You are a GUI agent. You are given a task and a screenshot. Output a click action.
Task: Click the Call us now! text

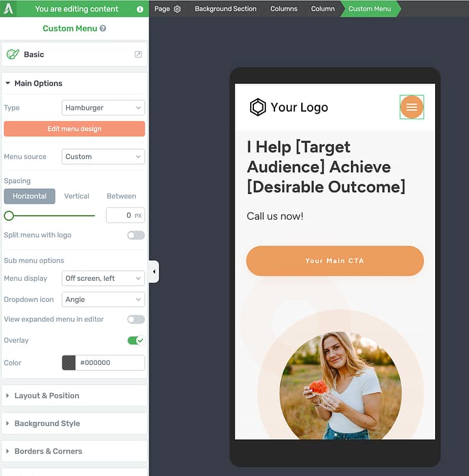coord(275,216)
